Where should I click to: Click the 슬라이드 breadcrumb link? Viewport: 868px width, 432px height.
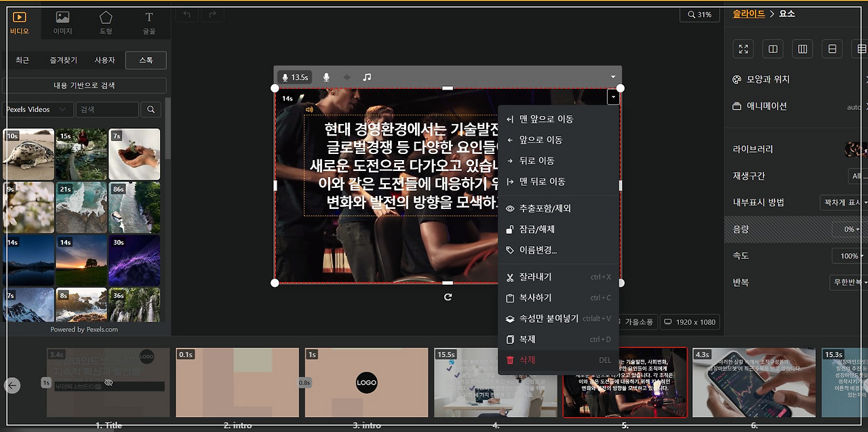point(749,14)
